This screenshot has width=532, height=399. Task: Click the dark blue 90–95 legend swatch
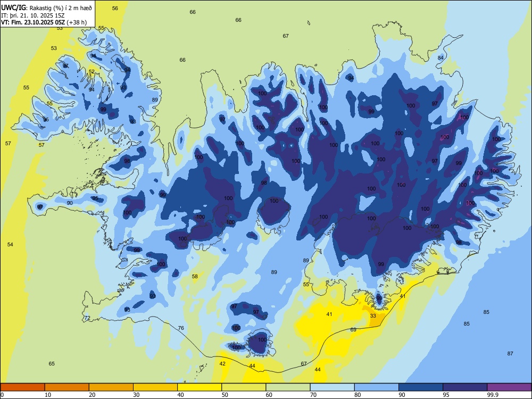(x=421, y=387)
